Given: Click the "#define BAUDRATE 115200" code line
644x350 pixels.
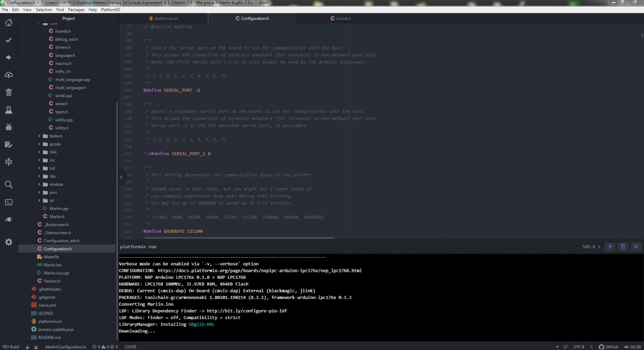Looking at the screenshot, I should (173, 231).
